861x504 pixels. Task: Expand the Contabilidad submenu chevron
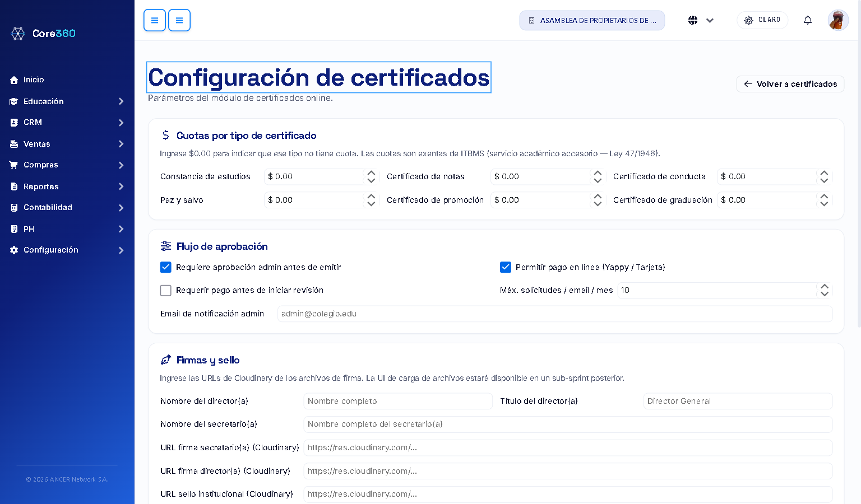click(121, 208)
